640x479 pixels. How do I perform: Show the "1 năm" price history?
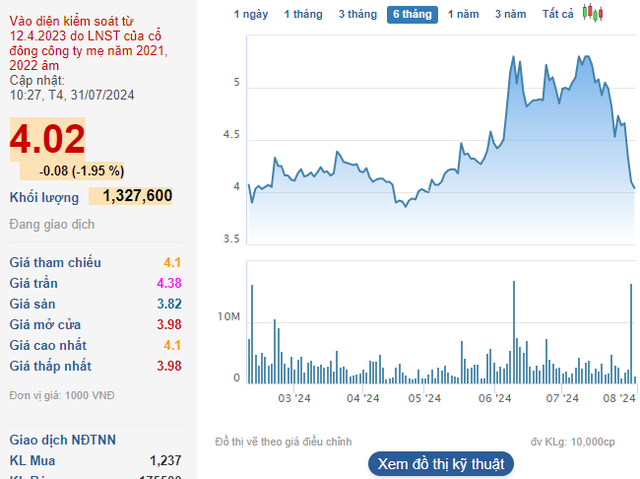464,14
